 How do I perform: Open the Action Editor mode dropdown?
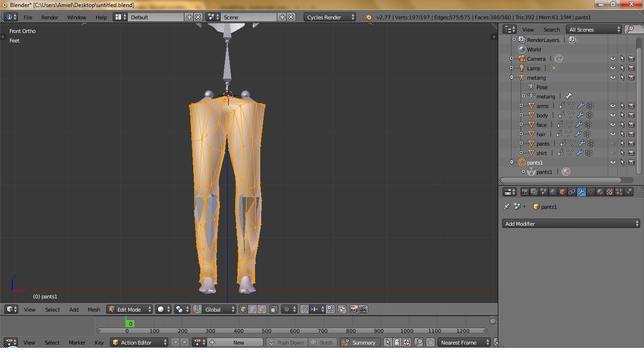tap(139, 342)
